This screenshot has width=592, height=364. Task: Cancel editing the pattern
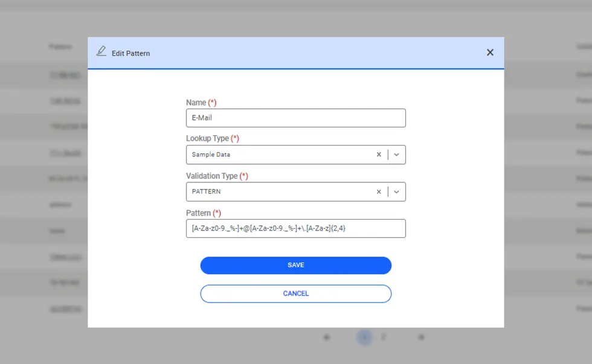[x=295, y=294]
